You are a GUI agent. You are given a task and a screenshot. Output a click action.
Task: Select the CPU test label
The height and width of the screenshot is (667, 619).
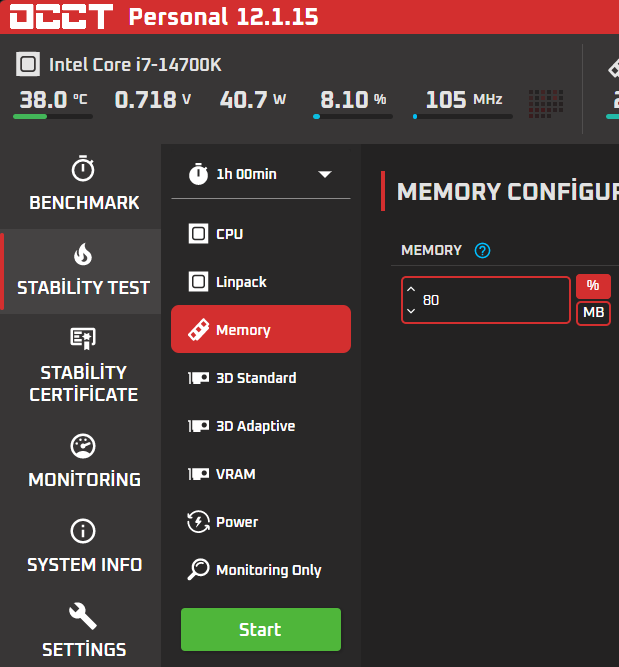point(230,234)
